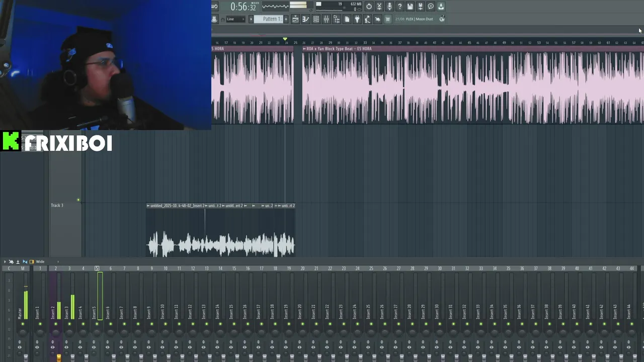The image size is (644, 362).
Task: Mute mixer track Insert 5
Action: 97,324
